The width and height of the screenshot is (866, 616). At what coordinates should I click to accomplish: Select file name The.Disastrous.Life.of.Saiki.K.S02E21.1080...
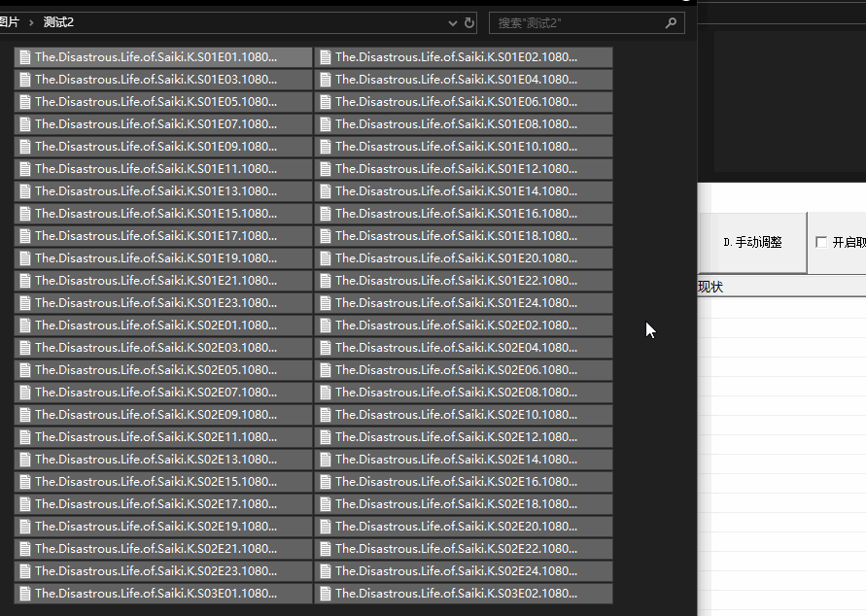[156, 549]
